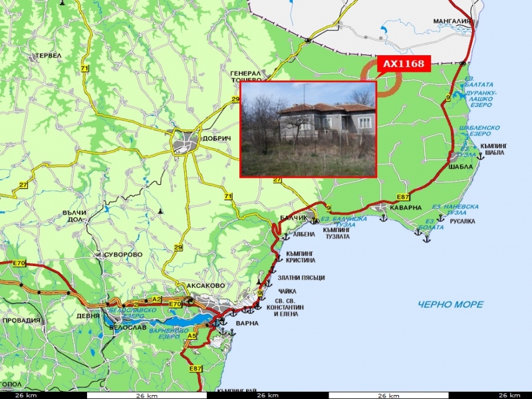Select route 29 shield near Генерал Тошево
532x399 pixels.
pyautogui.click(x=235, y=100)
